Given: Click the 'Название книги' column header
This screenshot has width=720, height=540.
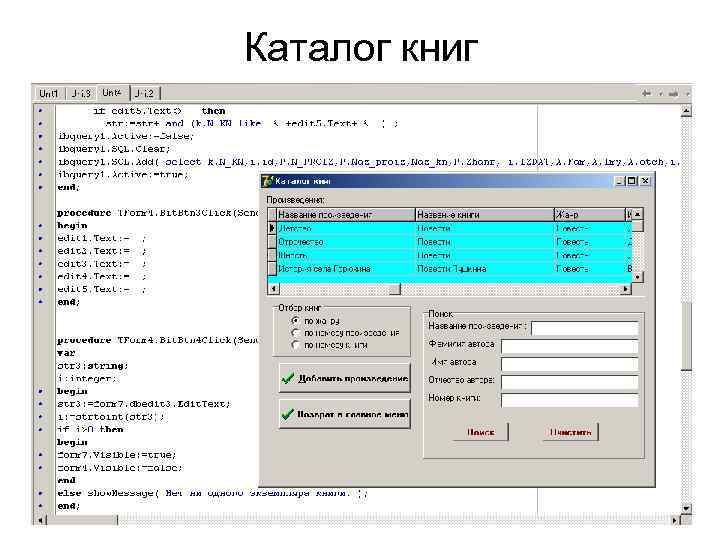Looking at the screenshot, I should [485, 214].
